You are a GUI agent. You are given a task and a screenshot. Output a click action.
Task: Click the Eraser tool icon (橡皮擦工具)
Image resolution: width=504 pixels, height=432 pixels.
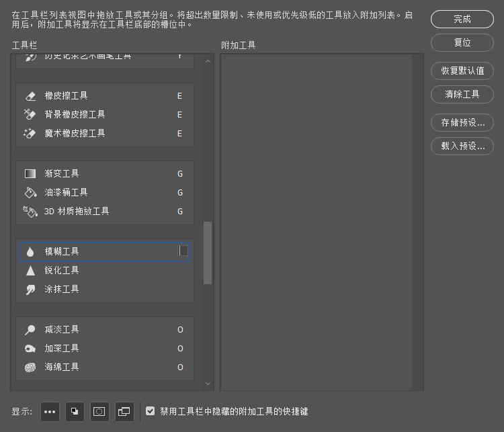[30, 96]
